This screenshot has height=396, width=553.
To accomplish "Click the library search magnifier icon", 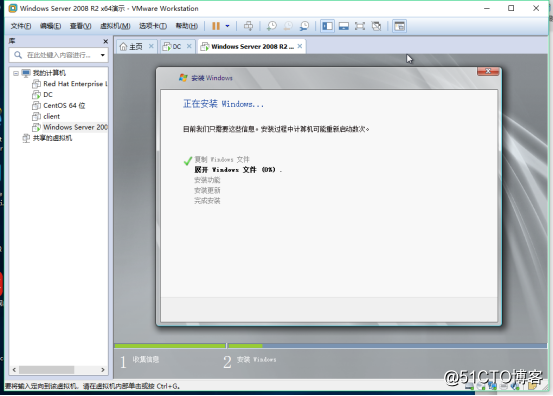I will pos(18,55).
